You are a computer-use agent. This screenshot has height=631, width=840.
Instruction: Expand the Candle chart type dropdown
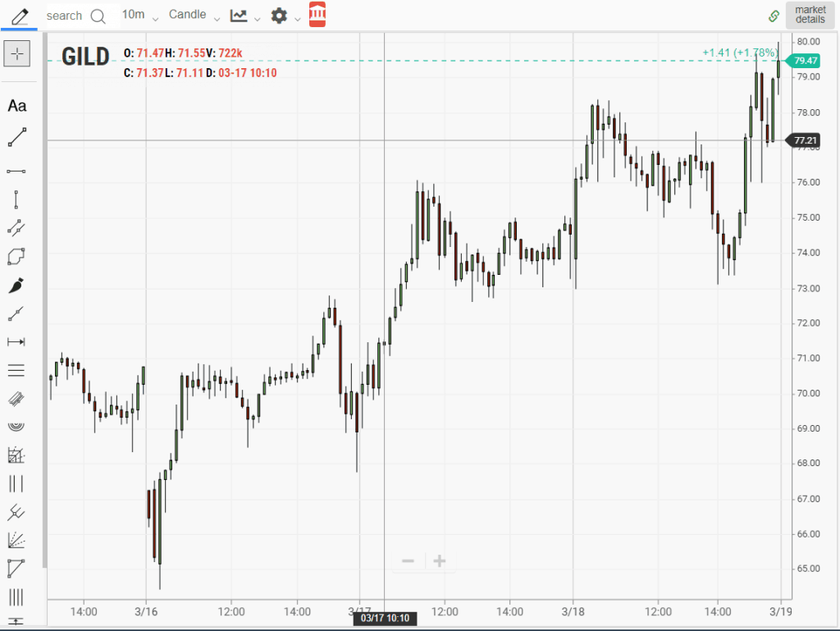194,16
